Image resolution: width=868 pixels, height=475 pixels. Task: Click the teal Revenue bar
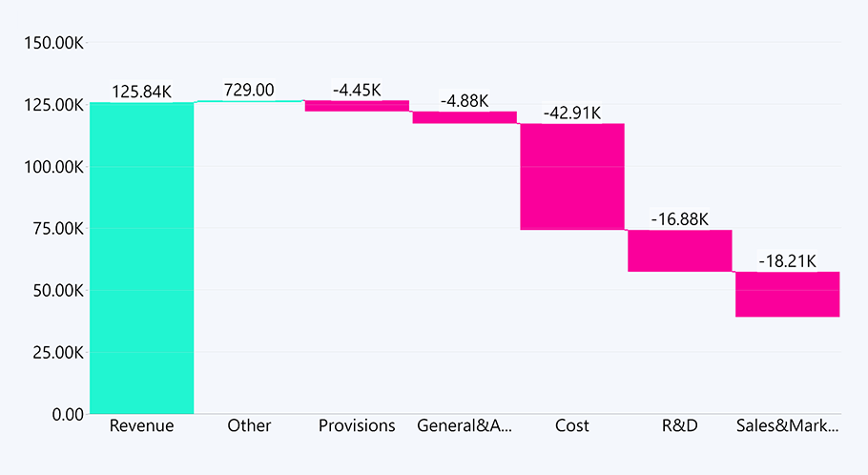pos(141,258)
